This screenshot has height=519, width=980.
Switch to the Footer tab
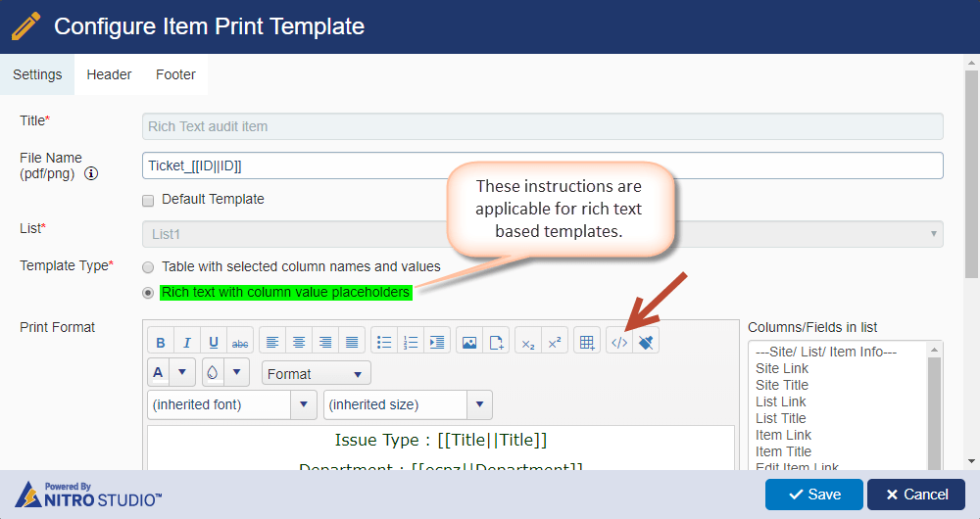(x=175, y=74)
